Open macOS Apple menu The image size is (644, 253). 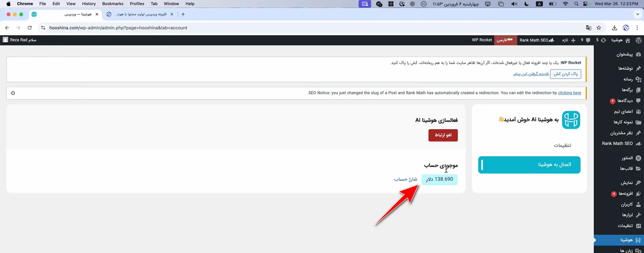(8, 4)
